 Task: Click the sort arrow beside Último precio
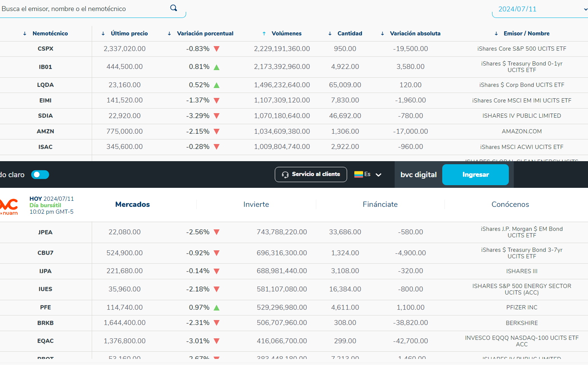tap(103, 34)
